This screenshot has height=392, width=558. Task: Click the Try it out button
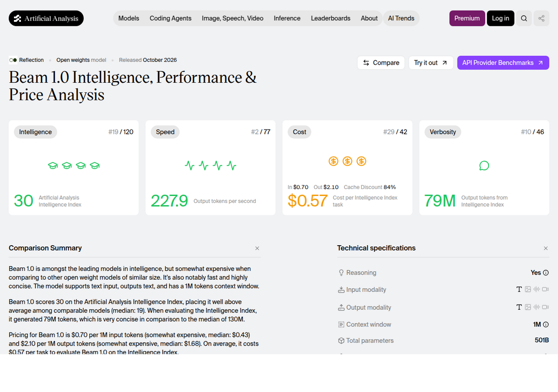click(x=431, y=63)
